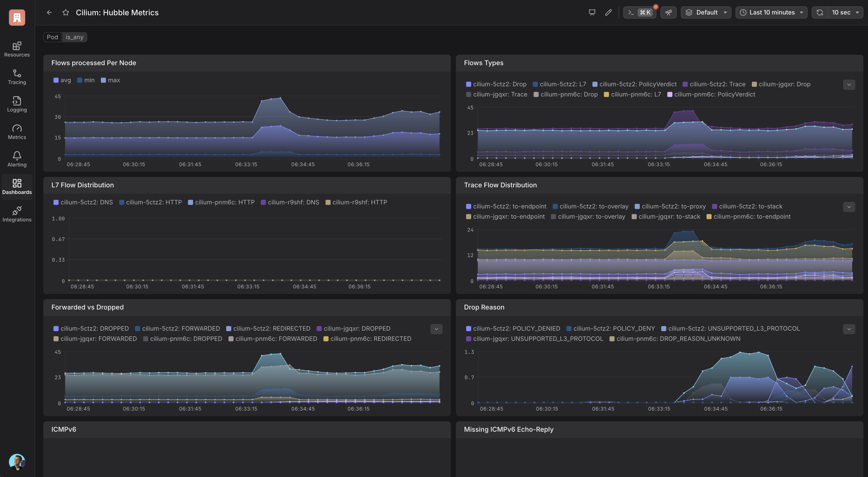Click the Pod is_any filter chip

click(65, 37)
